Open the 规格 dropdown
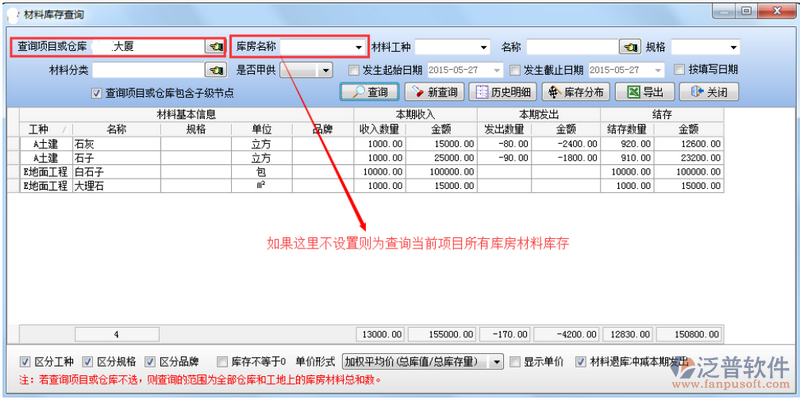800x400 pixels. (x=734, y=47)
